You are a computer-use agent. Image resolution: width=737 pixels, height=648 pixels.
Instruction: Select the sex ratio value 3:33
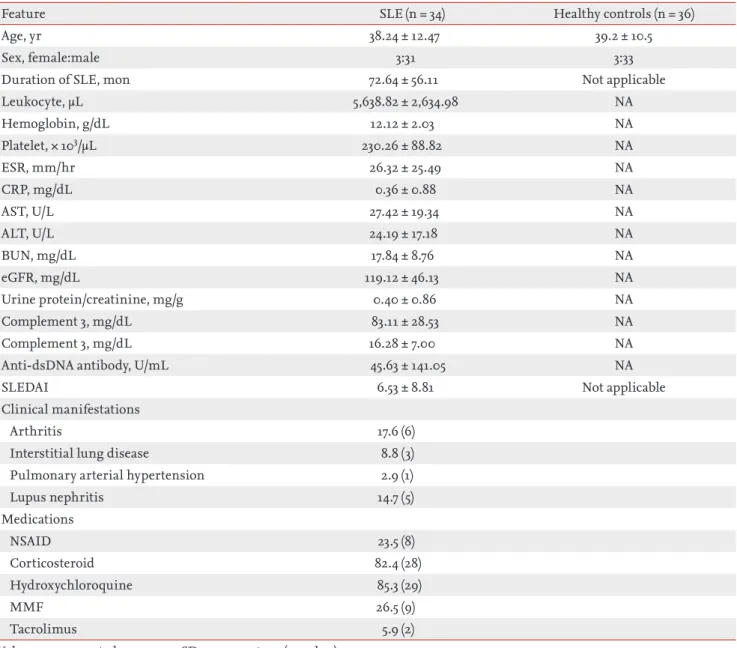(623, 59)
